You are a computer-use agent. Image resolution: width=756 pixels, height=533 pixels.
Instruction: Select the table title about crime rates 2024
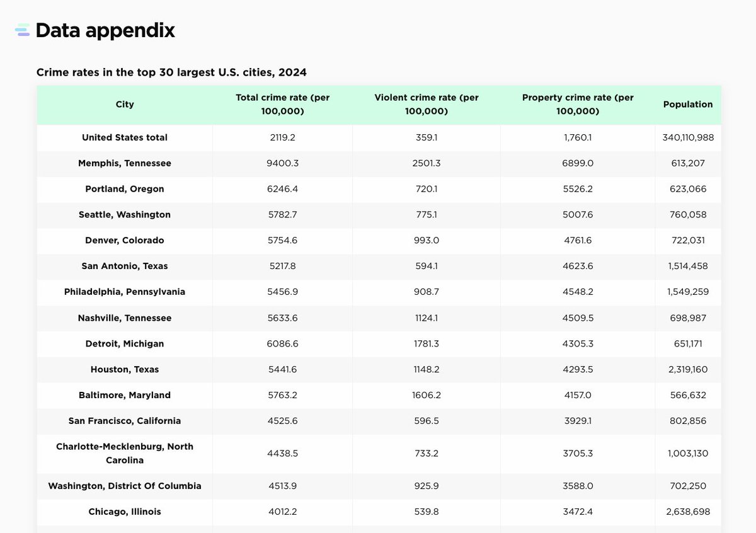click(x=171, y=72)
